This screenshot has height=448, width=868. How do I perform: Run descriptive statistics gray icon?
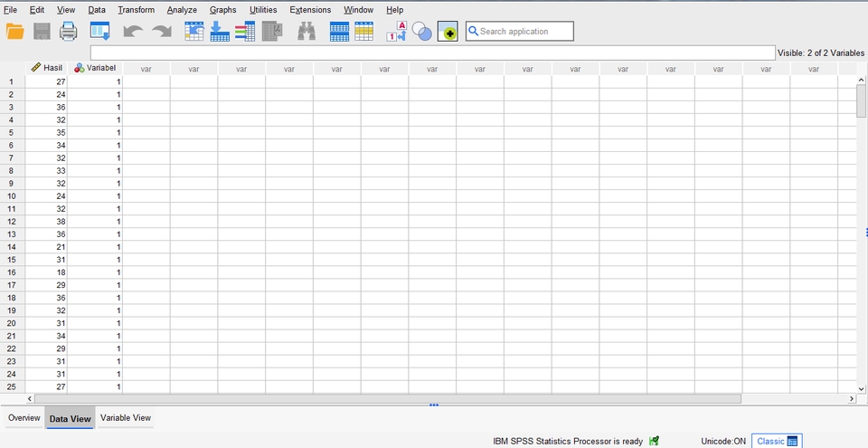(272, 31)
